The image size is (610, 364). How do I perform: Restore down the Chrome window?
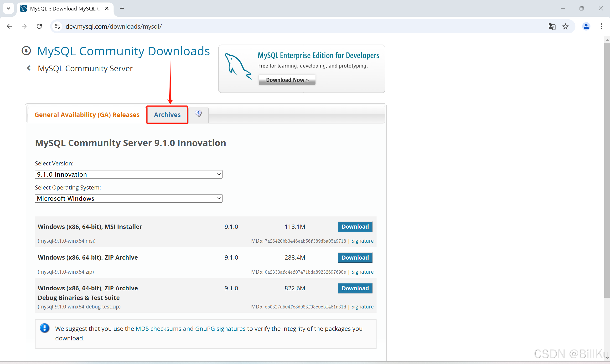coord(582,8)
